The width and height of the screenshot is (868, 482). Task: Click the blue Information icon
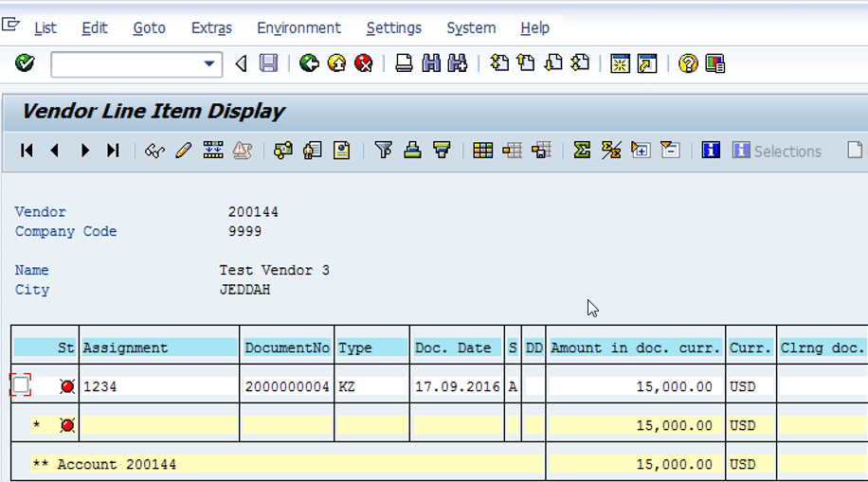coord(711,151)
